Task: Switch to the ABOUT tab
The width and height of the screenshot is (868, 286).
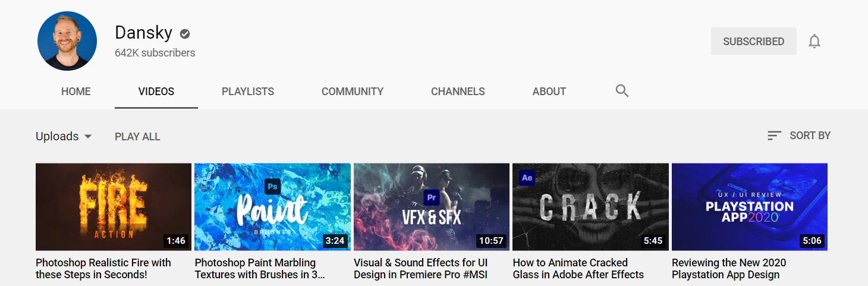Action: point(549,92)
